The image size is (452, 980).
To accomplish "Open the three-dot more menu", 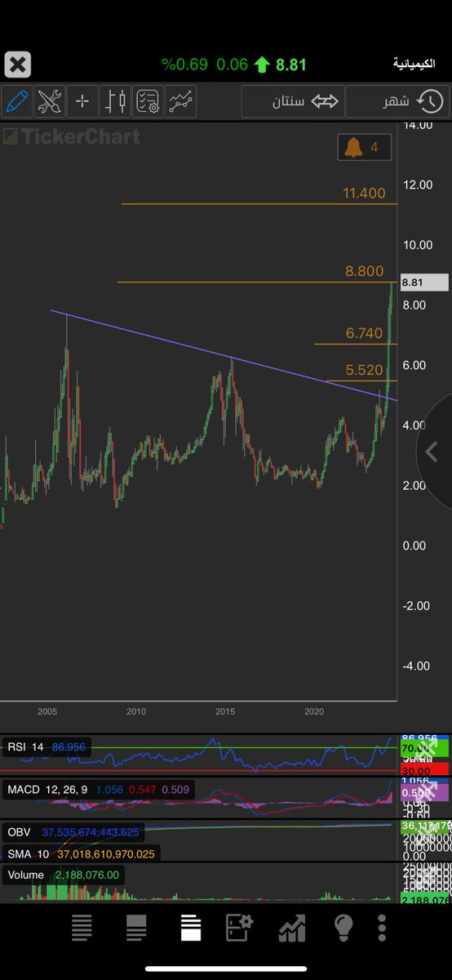I will click(382, 928).
